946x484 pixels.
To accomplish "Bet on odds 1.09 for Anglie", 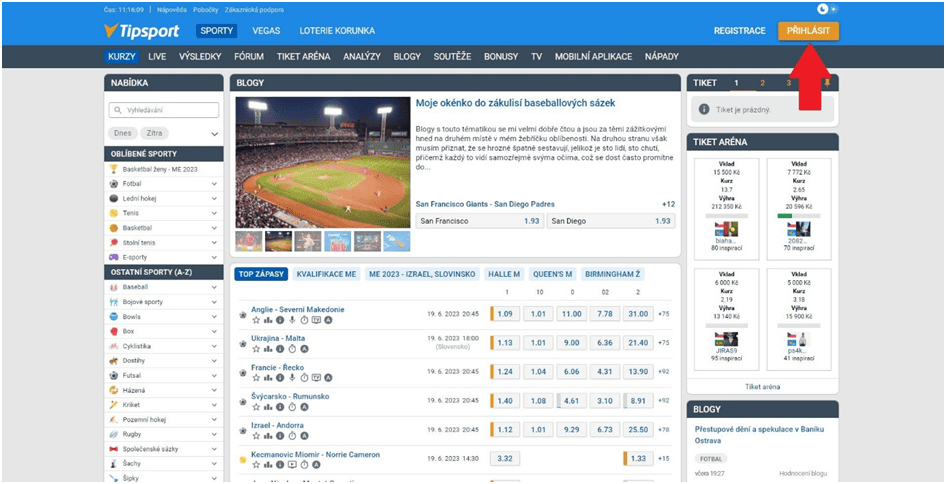I will tap(504, 314).
